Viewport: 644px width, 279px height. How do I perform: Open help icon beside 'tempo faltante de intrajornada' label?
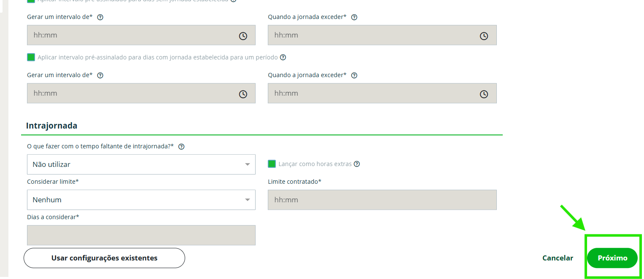(x=181, y=147)
